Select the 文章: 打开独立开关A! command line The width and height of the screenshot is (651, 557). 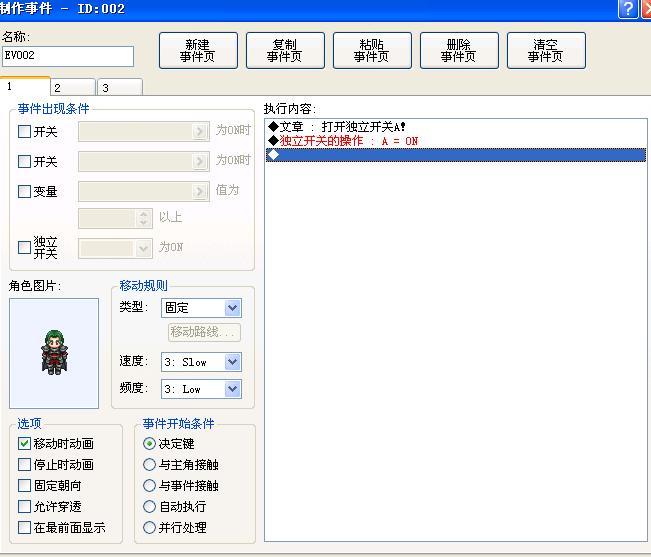[x=456, y=127]
